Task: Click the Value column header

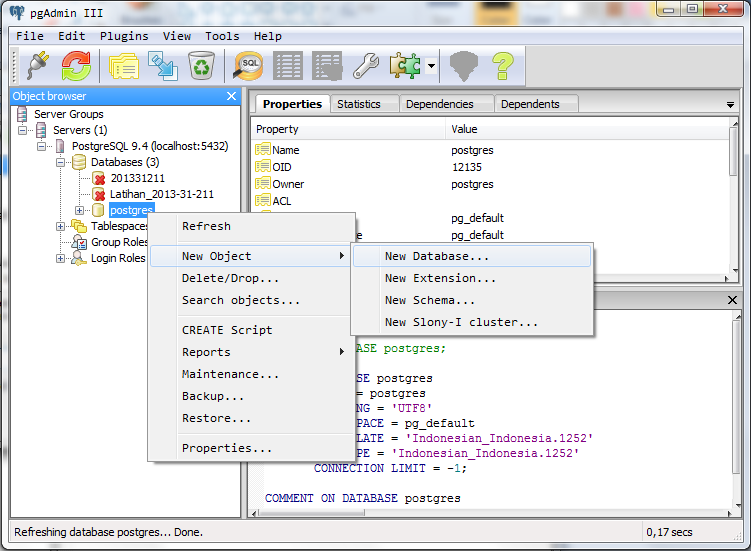Action: click(587, 129)
